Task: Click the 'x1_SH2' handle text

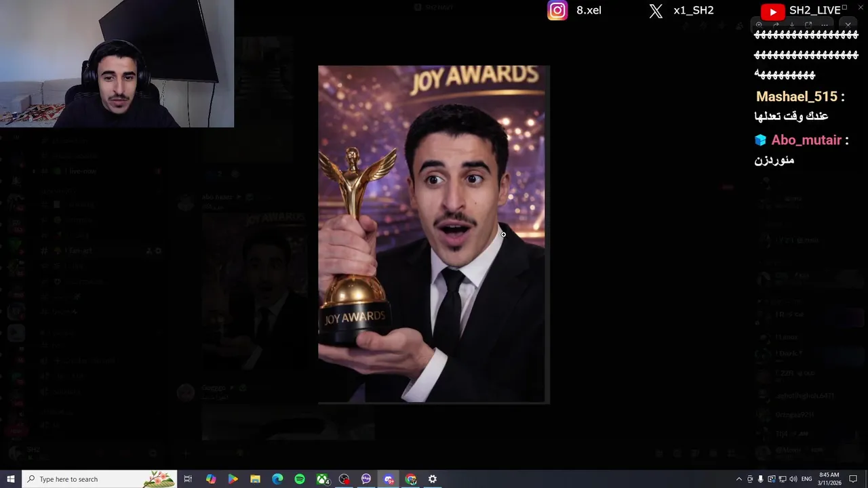Action: coord(694,10)
